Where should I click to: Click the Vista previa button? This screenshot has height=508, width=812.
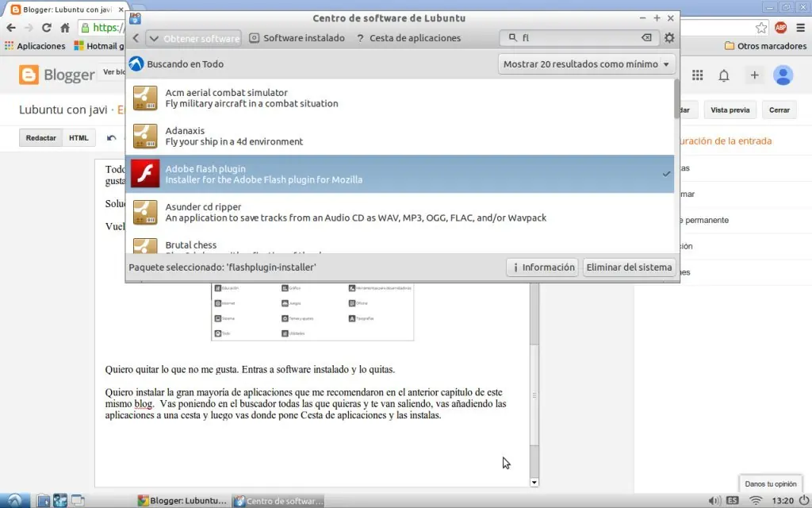click(x=730, y=110)
